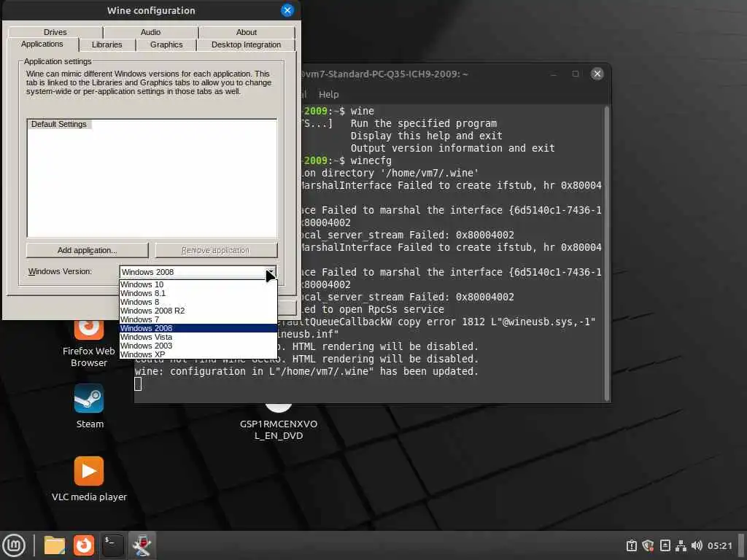Switch to the Drives tab
Viewport: 747px width, 560px height.
coord(55,32)
